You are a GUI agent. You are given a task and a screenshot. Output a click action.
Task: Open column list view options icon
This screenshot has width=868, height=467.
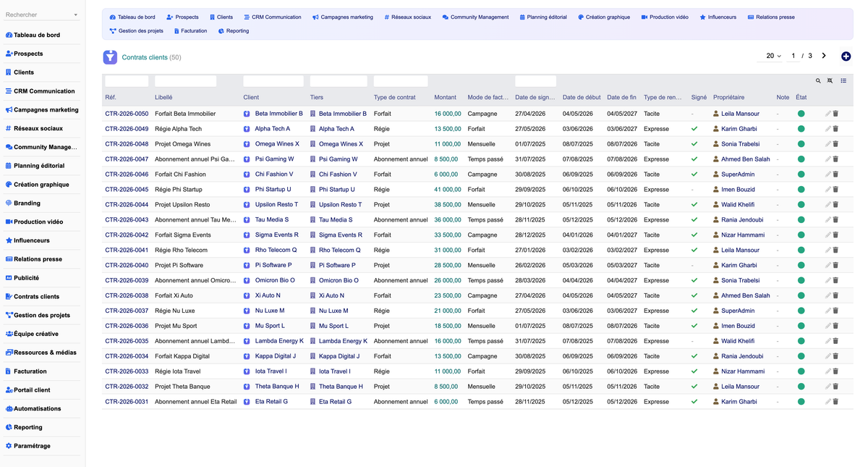[843, 81]
